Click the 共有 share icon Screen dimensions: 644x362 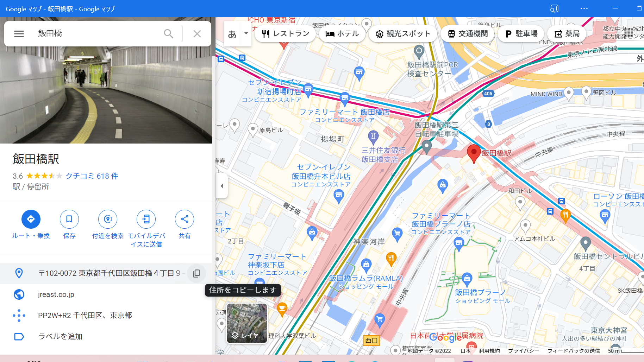(x=185, y=219)
